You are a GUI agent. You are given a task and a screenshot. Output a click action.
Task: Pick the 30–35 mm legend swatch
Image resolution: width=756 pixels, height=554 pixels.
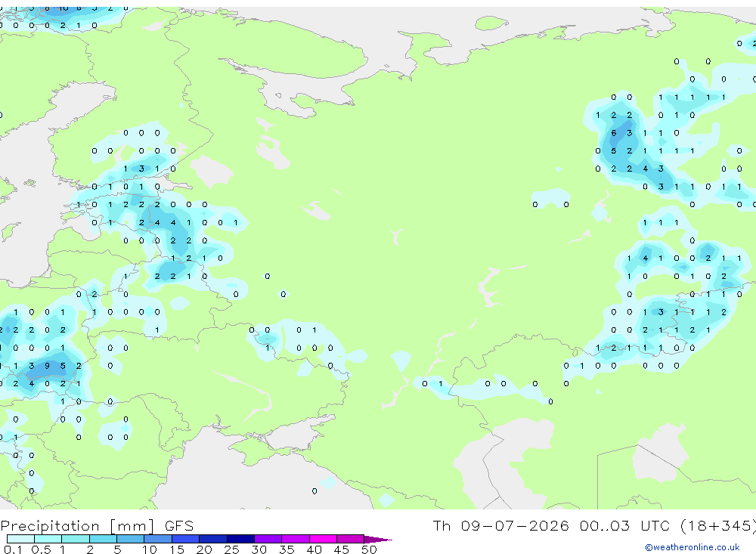point(268,539)
